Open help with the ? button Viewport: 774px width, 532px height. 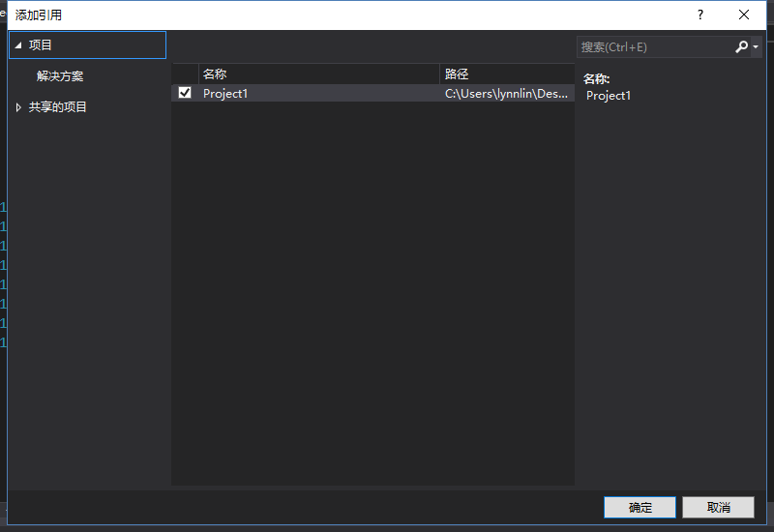[x=700, y=15]
